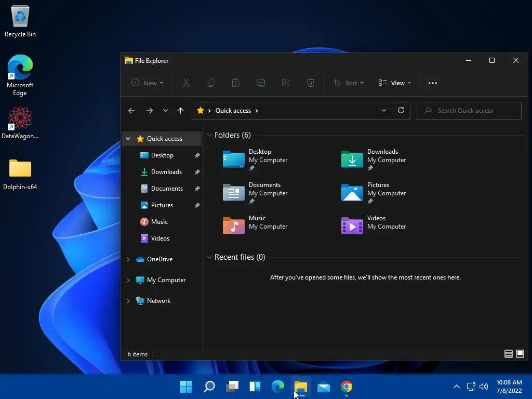Launch Google Chrome from taskbar
This screenshot has width=532, height=399.
pyautogui.click(x=347, y=387)
